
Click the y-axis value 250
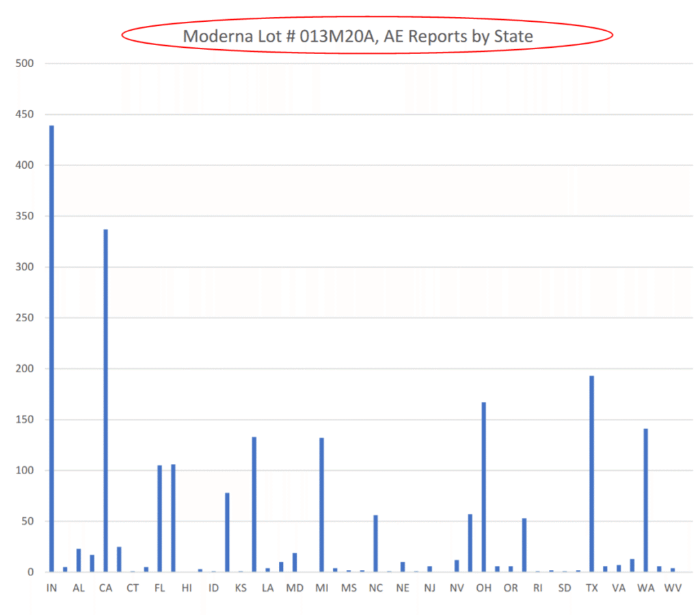[25, 318]
